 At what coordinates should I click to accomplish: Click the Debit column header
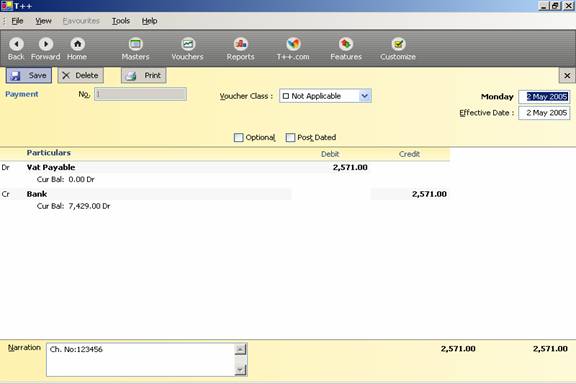330,154
